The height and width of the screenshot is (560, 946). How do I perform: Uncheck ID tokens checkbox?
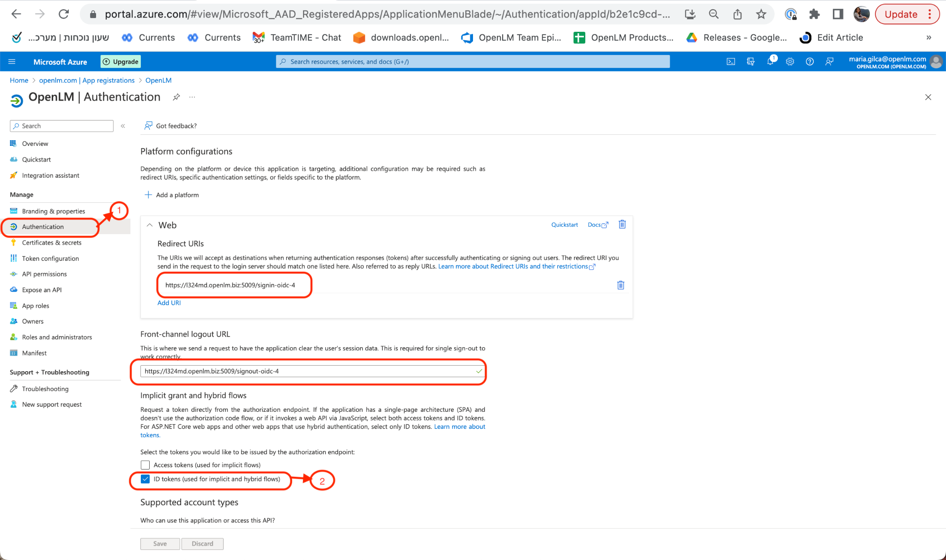pyautogui.click(x=146, y=479)
